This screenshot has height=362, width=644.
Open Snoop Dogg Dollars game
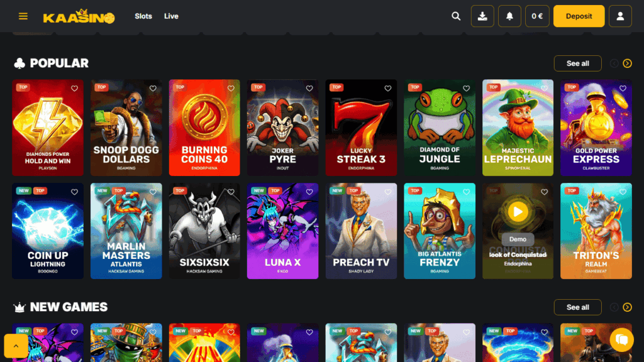(x=126, y=128)
